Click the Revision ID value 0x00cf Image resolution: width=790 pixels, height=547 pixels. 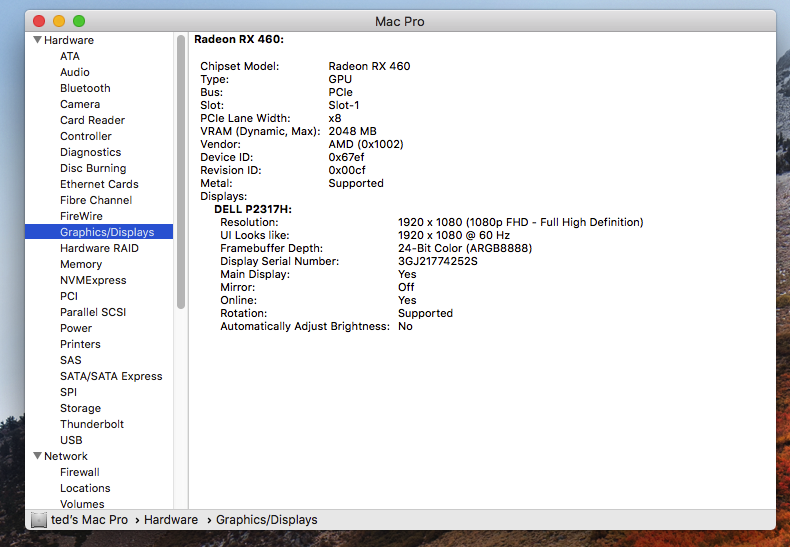click(347, 170)
